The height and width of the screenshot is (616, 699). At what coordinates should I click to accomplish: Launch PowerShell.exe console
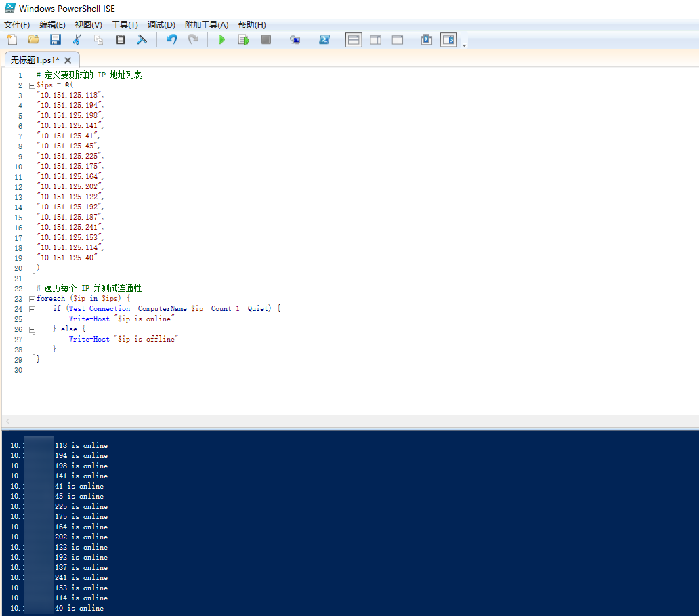[x=324, y=40]
